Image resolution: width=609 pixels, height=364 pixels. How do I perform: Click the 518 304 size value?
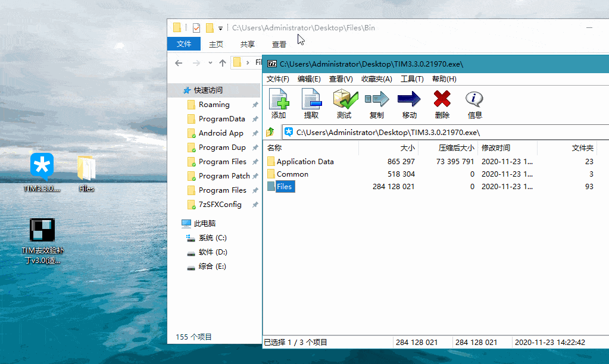(x=401, y=174)
